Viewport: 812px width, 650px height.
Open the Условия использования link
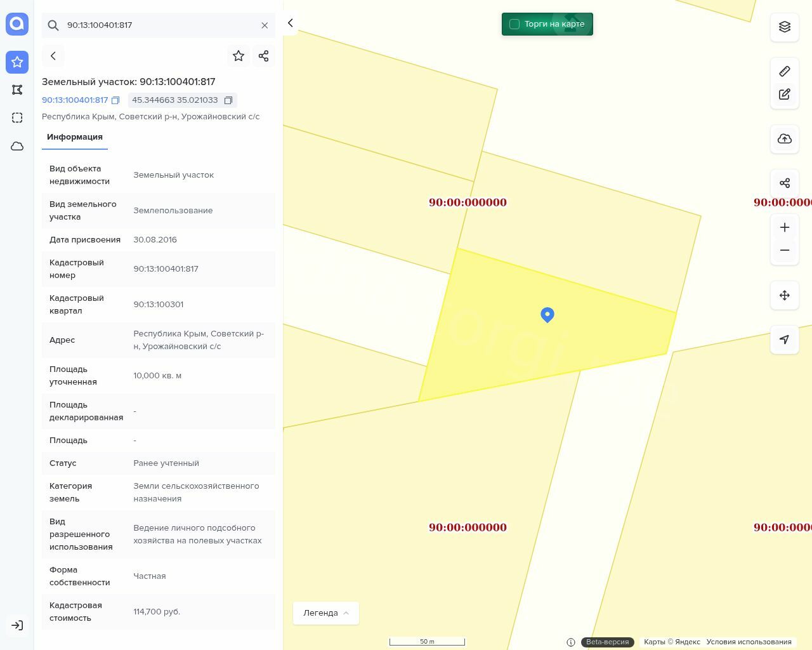(749, 642)
